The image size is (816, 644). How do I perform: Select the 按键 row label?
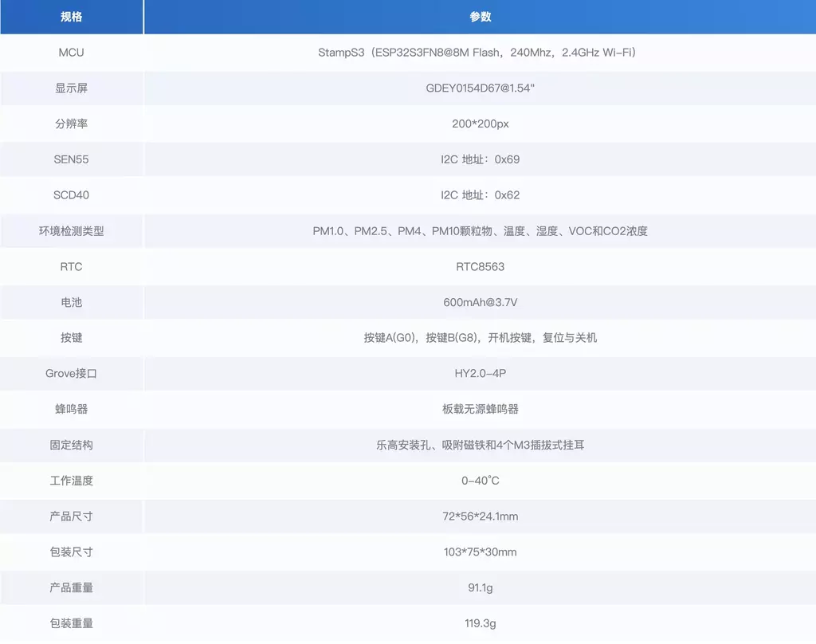pyautogui.click(x=71, y=338)
